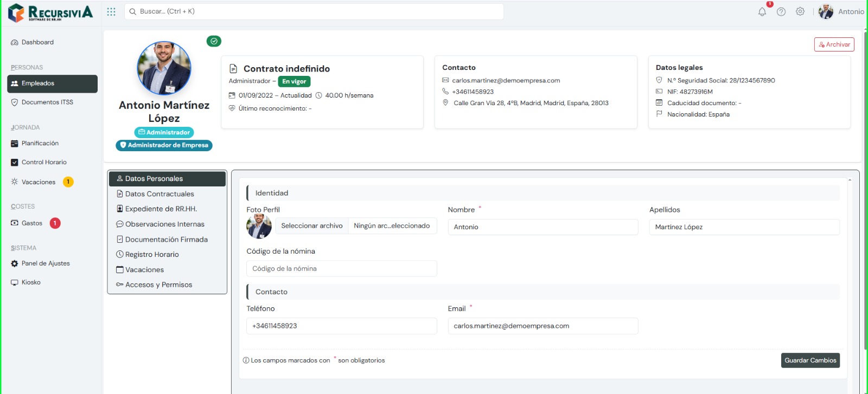This screenshot has width=868, height=394.
Task: Open the Expediente de RR.HH. tab
Action: click(161, 209)
